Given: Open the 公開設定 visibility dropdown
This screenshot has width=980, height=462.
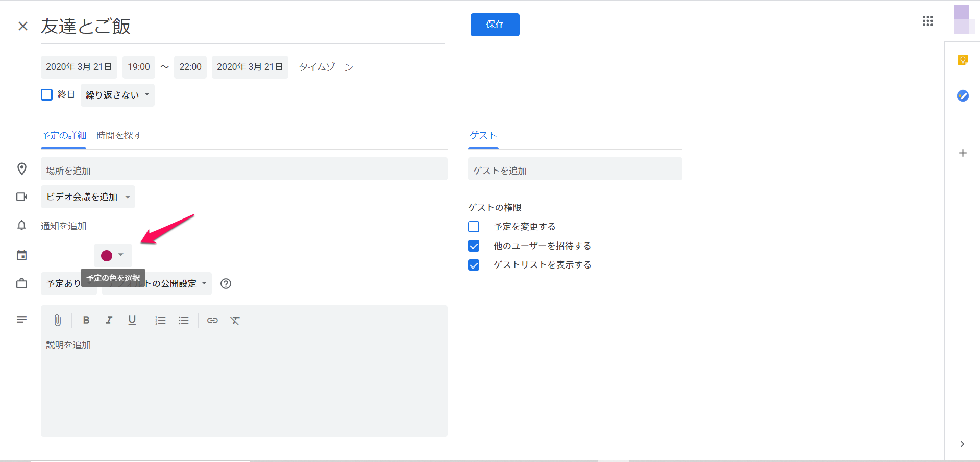Looking at the screenshot, I should click(x=157, y=283).
